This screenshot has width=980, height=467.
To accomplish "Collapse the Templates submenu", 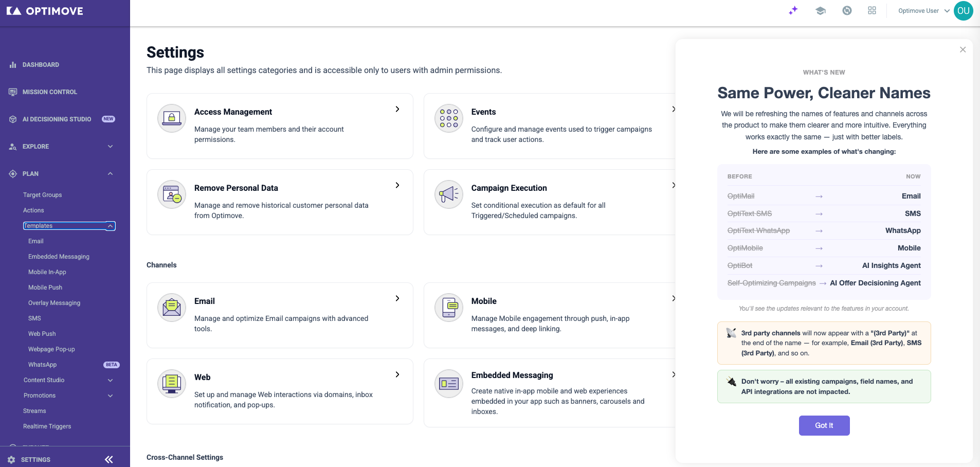I will coord(110,226).
